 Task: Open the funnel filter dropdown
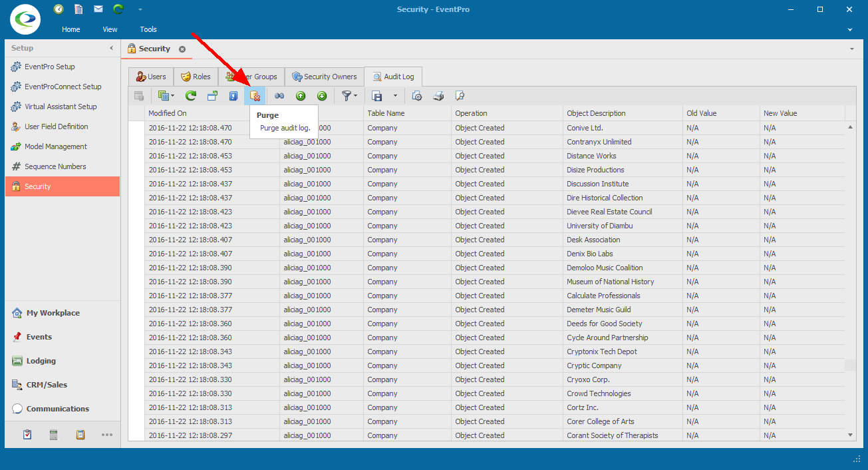pyautogui.click(x=349, y=96)
